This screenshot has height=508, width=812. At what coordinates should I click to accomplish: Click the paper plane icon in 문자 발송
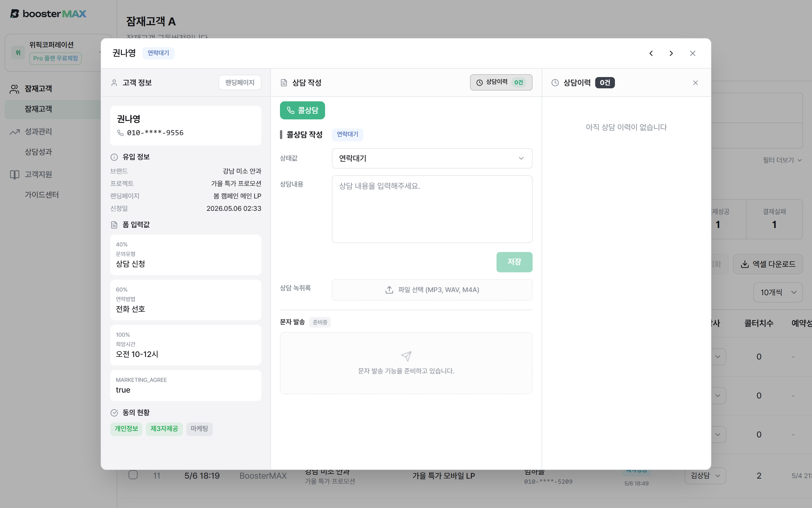[406, 356]
